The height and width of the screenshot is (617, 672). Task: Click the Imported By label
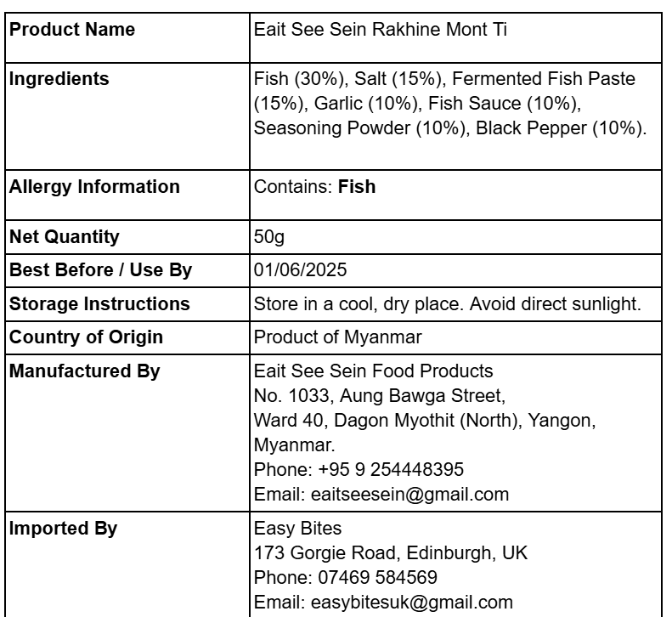click(63, 529)
